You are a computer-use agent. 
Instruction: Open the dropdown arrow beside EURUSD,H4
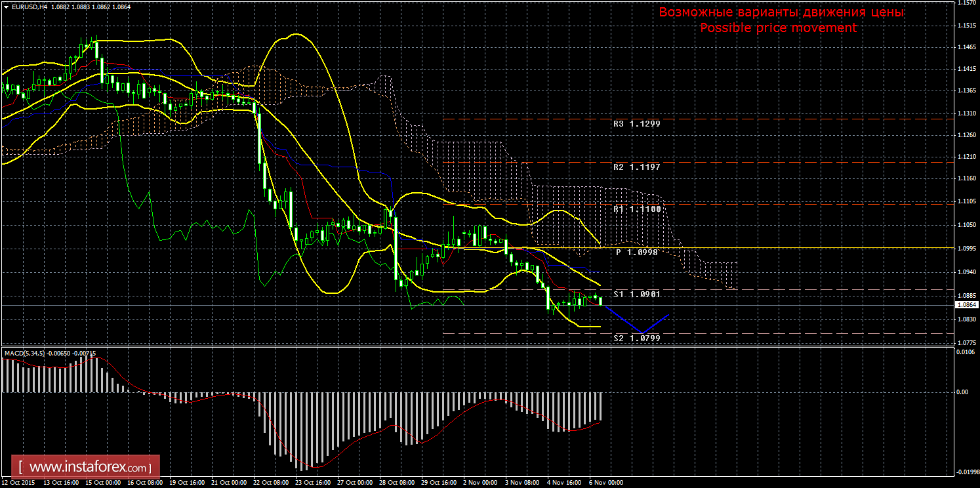point(5,6)
